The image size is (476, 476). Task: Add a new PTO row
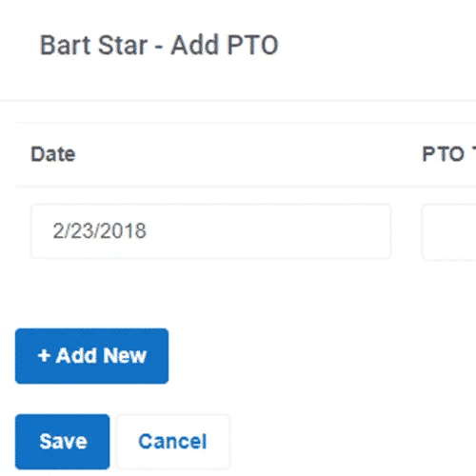91,356
